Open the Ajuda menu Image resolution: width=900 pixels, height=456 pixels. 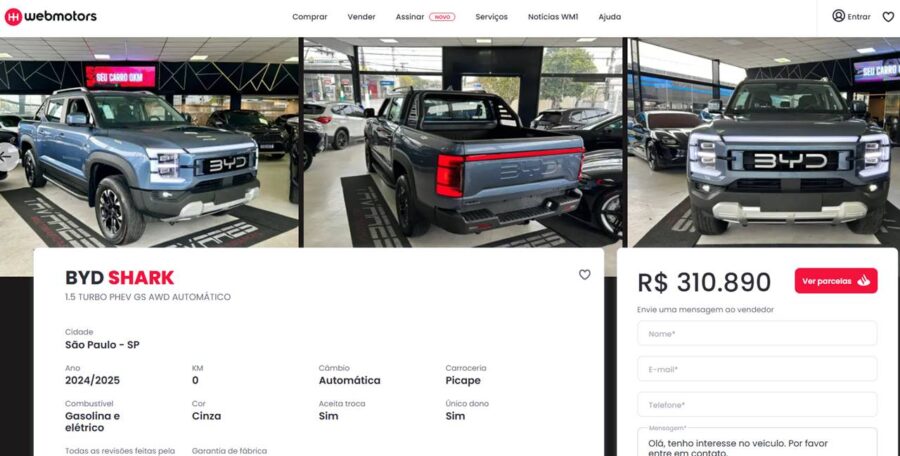[609, 17]
